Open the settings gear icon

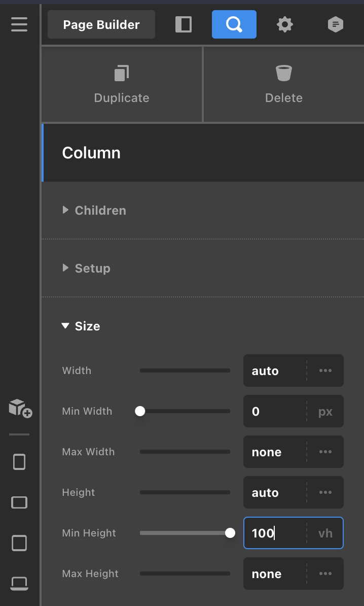coord(285,24)
